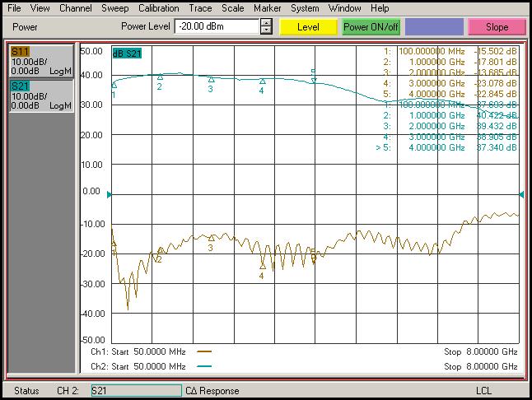Click S11 marker 3 triangle
Image resolution: width=532 pixels, height=400 pixels.
click(x=211, y=238)
